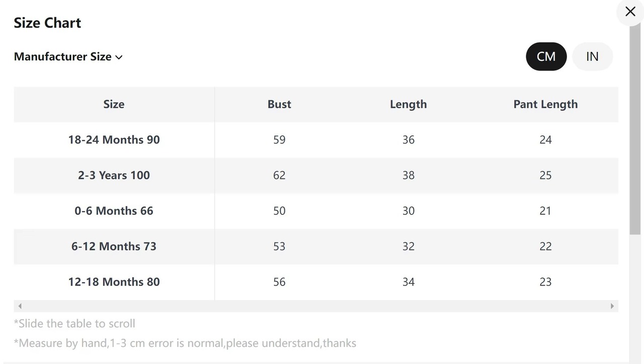Click the 2-3 Years 100 row label
The height and width of the screenshot is (364, 644).
[114, 175]
